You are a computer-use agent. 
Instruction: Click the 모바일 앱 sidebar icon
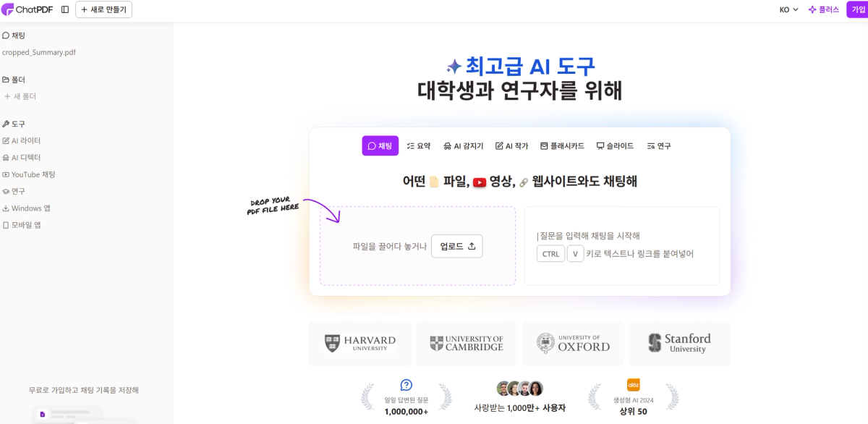pyautogui.click(x=8, y=224)
